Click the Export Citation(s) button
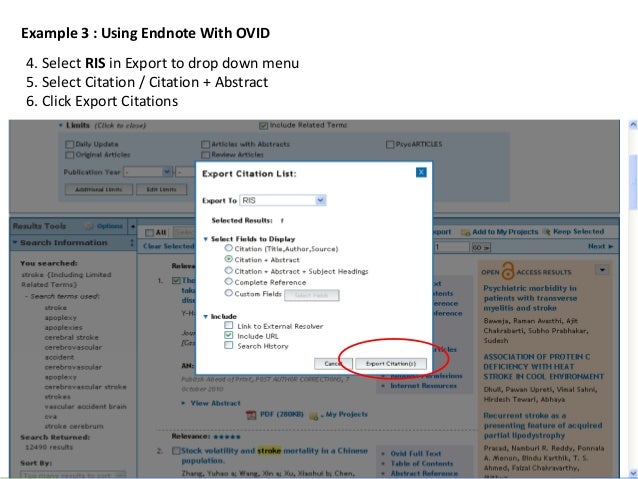The image size is (638, 479). coord(391,363)
